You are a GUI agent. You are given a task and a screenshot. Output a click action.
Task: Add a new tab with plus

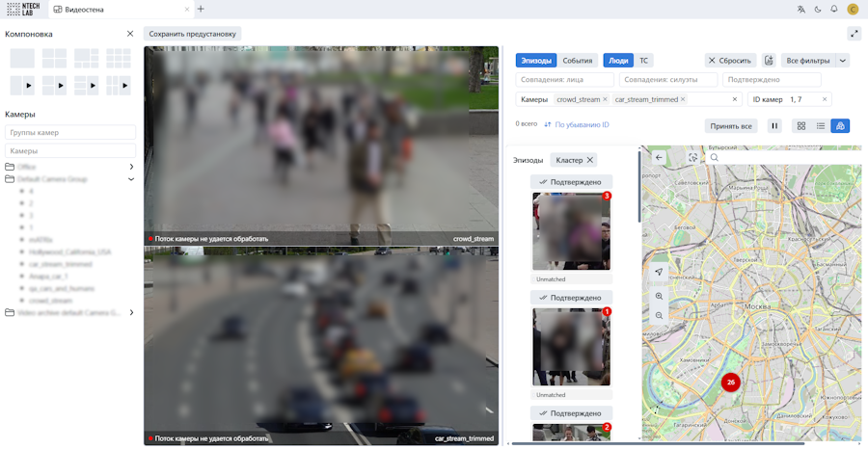201,10
